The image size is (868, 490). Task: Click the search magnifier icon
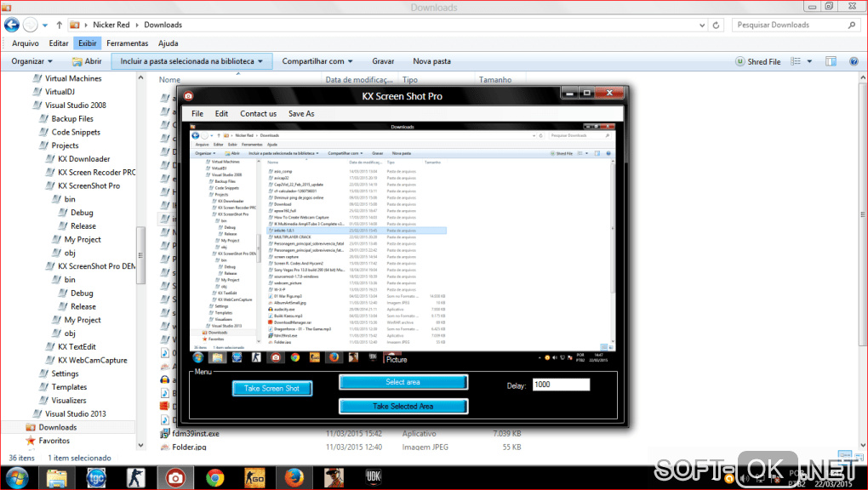point(851,25)
